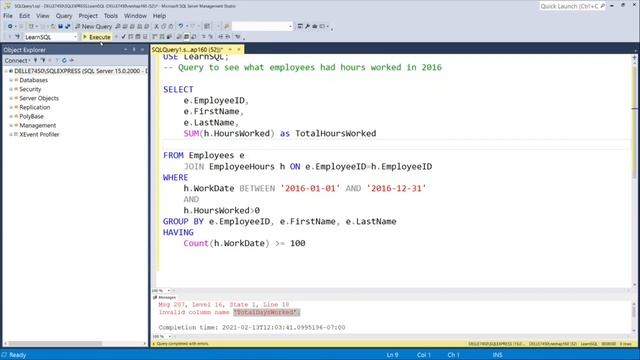Open the Properties window via the wrench icon

(x=307, y=26)
